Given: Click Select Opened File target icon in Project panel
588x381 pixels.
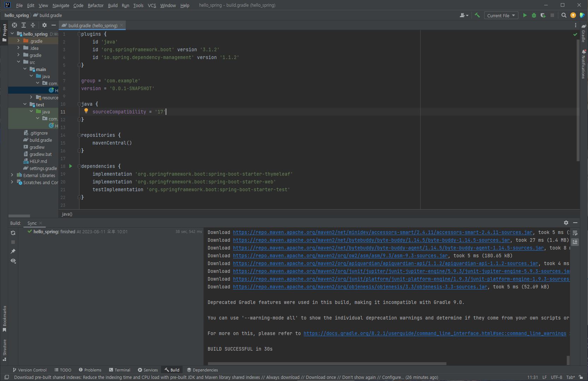Looking at the screenshot, I should point(14,25).
